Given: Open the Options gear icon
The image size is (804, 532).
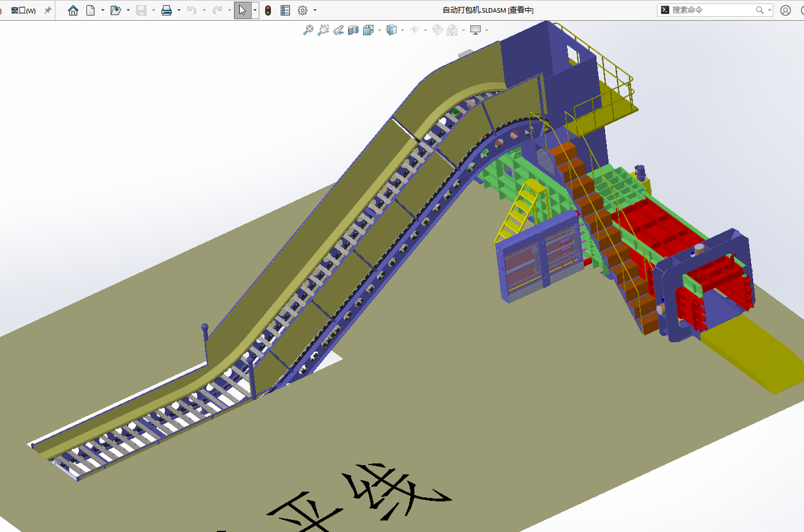Looking at the screenshot, I should [302, 10].
